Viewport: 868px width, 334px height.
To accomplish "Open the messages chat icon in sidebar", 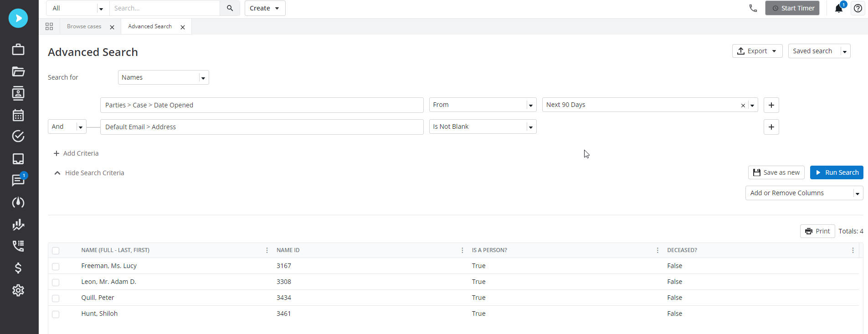I will [x=18, y=180].
